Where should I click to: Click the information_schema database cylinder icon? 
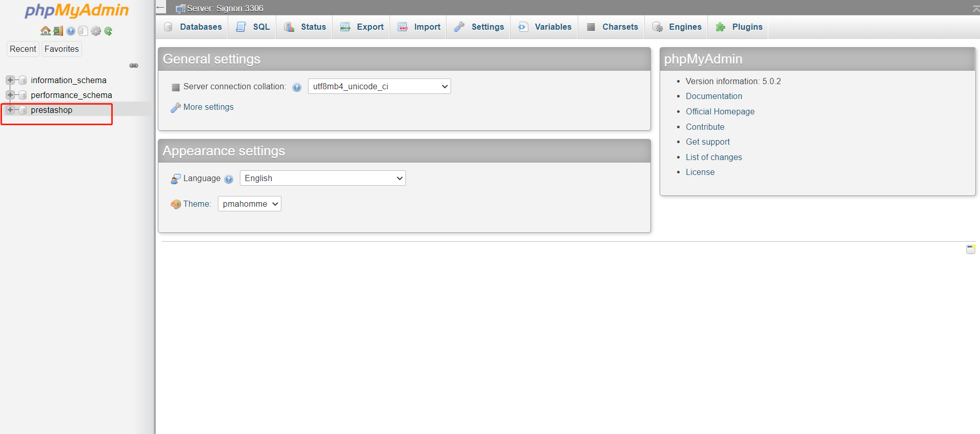point(23,80)
